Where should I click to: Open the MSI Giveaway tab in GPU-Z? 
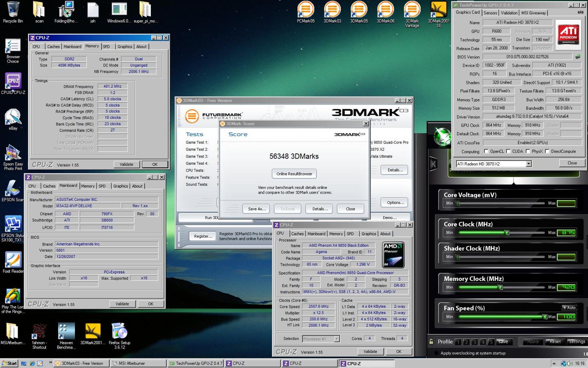[534, 13]
